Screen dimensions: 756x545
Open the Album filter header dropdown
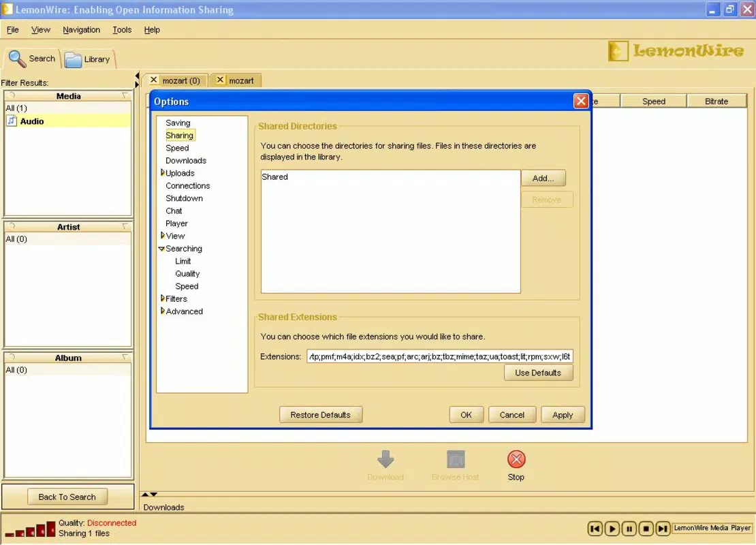pyautogui.click(x=125, y=358)
